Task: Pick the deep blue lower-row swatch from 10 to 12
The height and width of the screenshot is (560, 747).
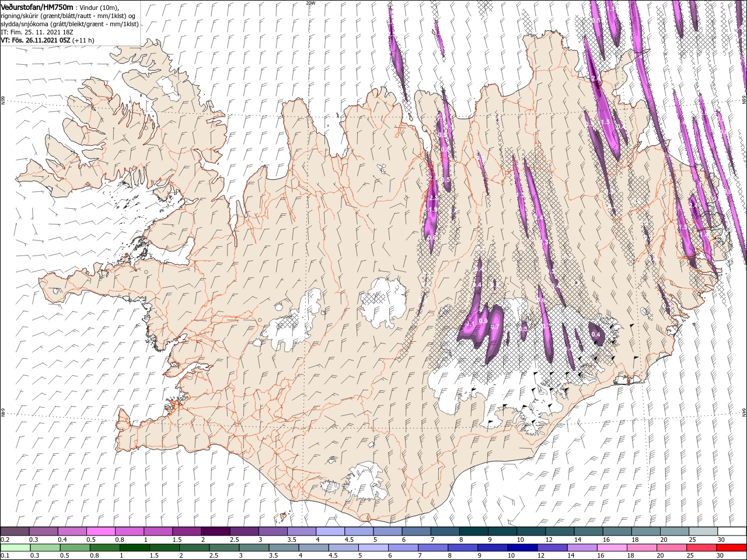Action: [522, 548]
